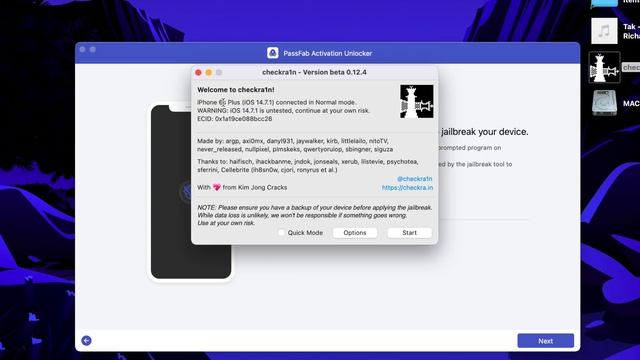
Task: Open the music file desktop icon
Action: (x=604, y=31)
